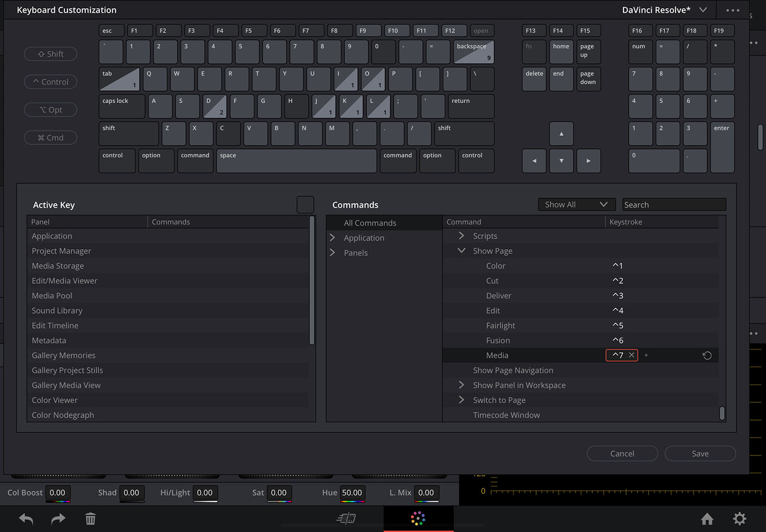
Task: Expand the Scripts command group
Action: tap(462, 236)
